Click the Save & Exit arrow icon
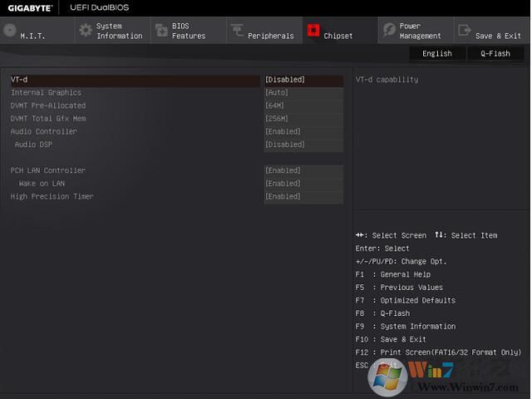This screenshot has width=532, height=399. (x=464, y=31)
